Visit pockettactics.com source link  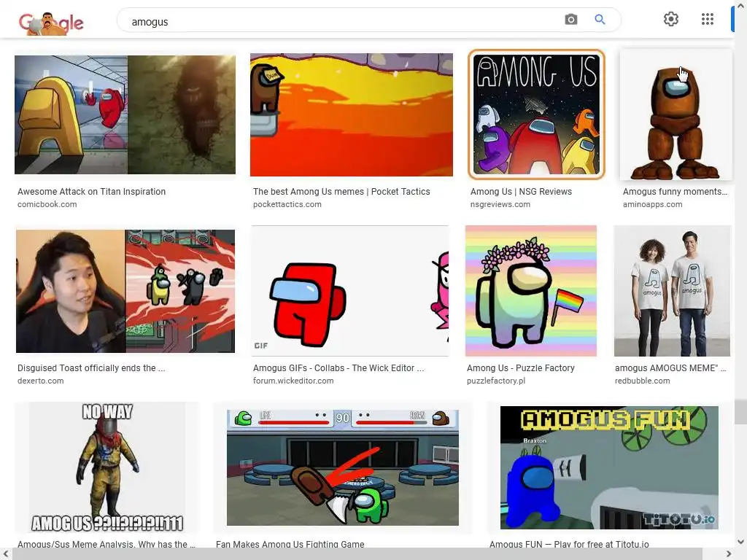click(287, 204)
